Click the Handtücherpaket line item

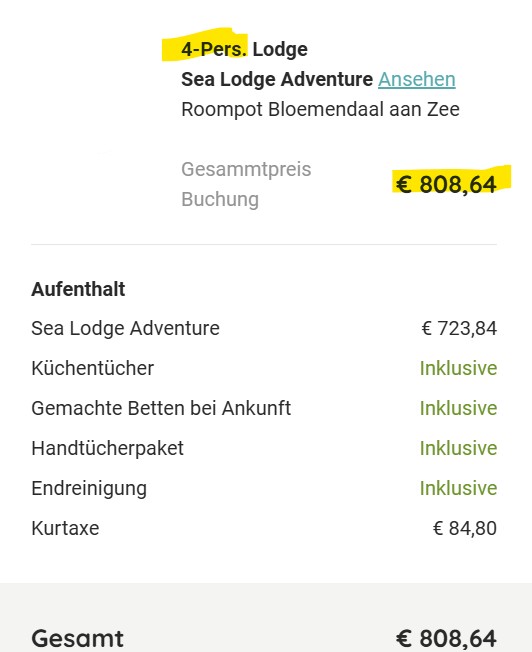click(x=107, y=449)
